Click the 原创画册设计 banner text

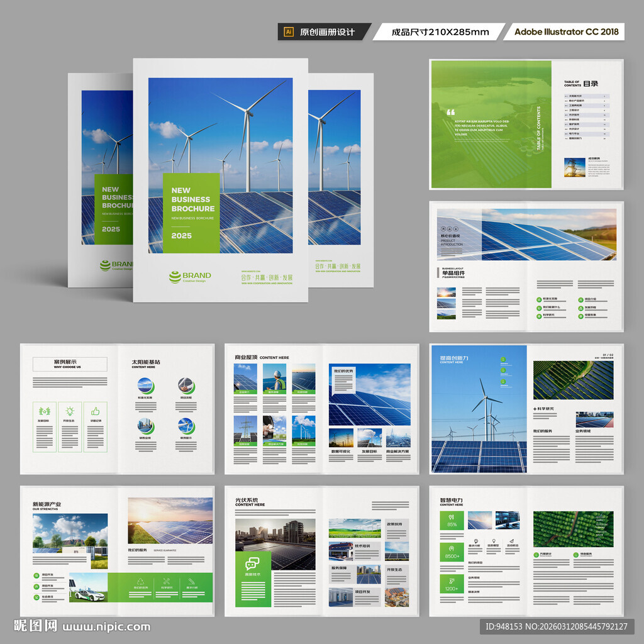[327, 32]
